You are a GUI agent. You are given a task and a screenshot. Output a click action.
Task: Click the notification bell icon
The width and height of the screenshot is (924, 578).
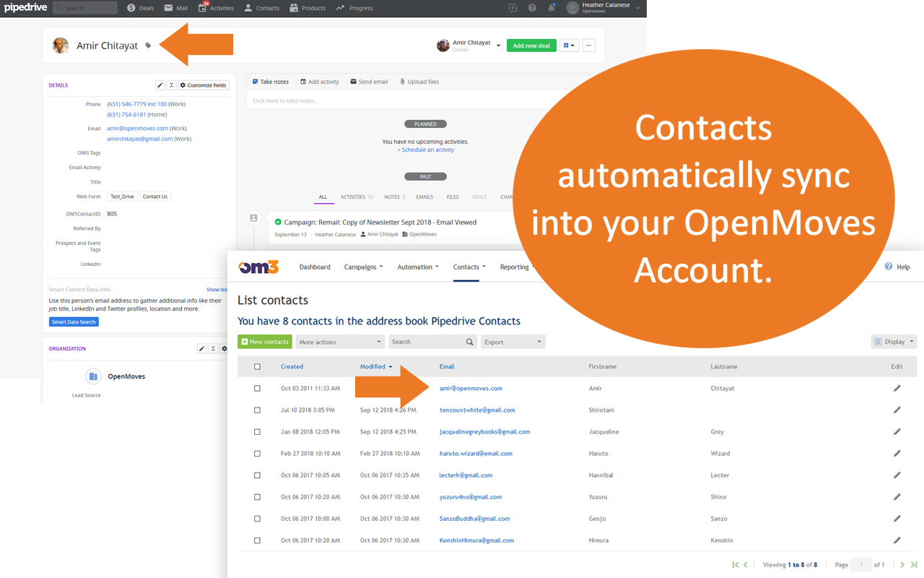pyautogui.click(x=551, y=7)
